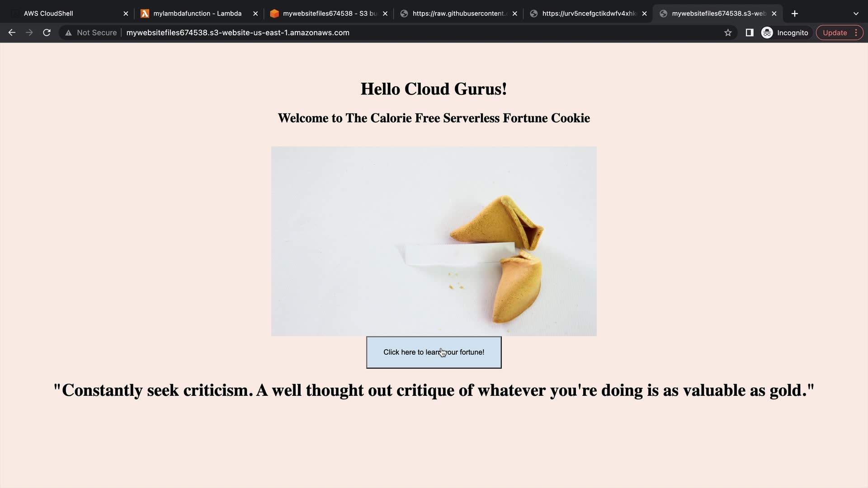Bookmark this page with the star icon

click(728, 33)
